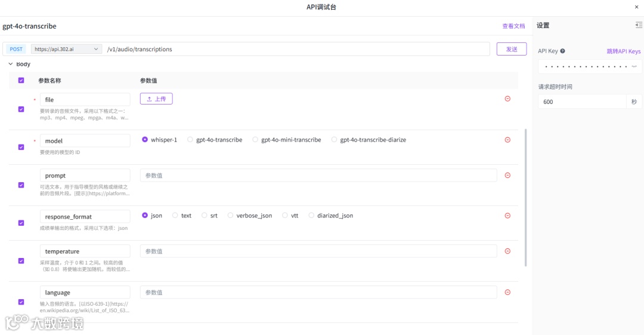
Task: Click the 上传 upload button
Action: tap(156, 99)
